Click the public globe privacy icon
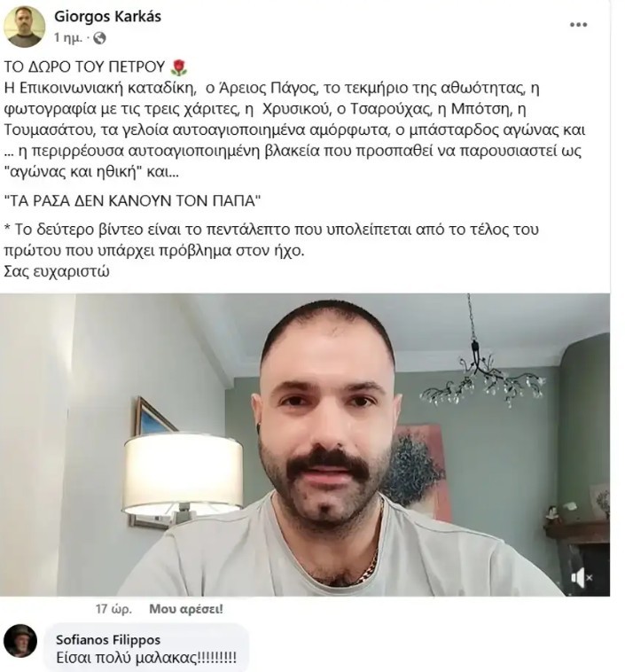Viewport: 625px width, 672px height. coord(99,38)
